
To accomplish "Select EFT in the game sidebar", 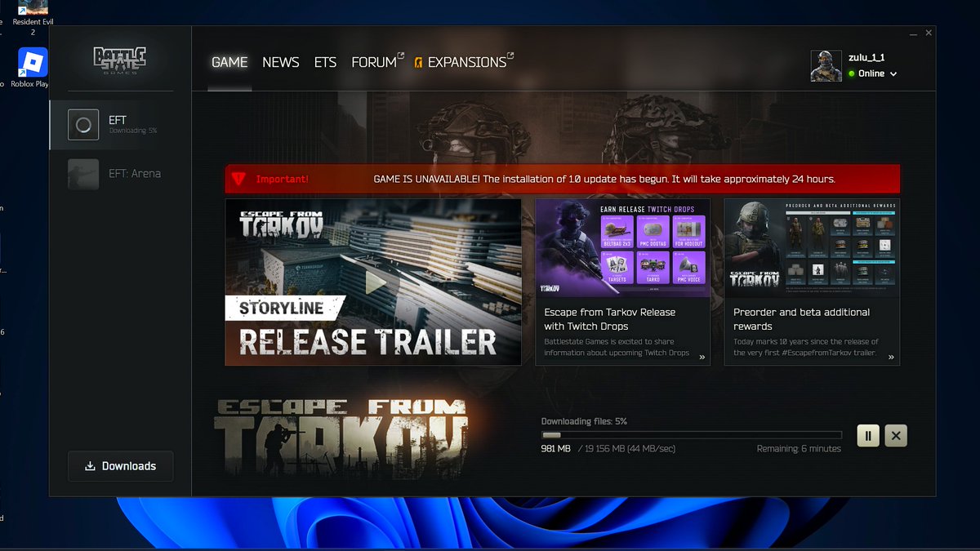I will coord(121,125).
